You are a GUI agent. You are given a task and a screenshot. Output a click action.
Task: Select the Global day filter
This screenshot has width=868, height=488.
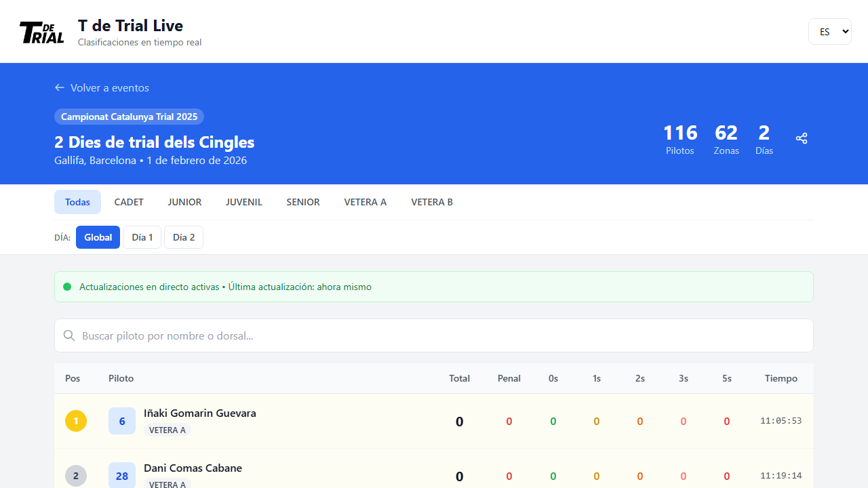(x=98, y=237)
